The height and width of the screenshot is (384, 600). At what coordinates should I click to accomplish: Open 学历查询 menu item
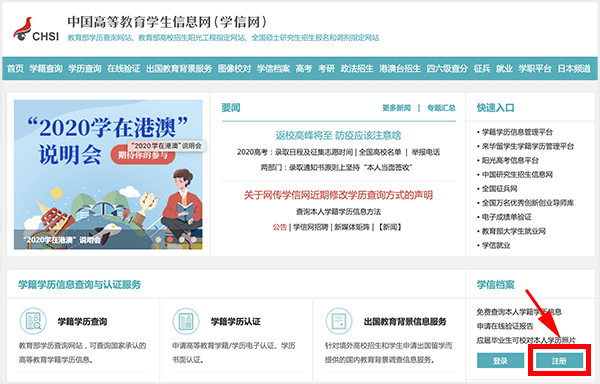tap(85, 68)
